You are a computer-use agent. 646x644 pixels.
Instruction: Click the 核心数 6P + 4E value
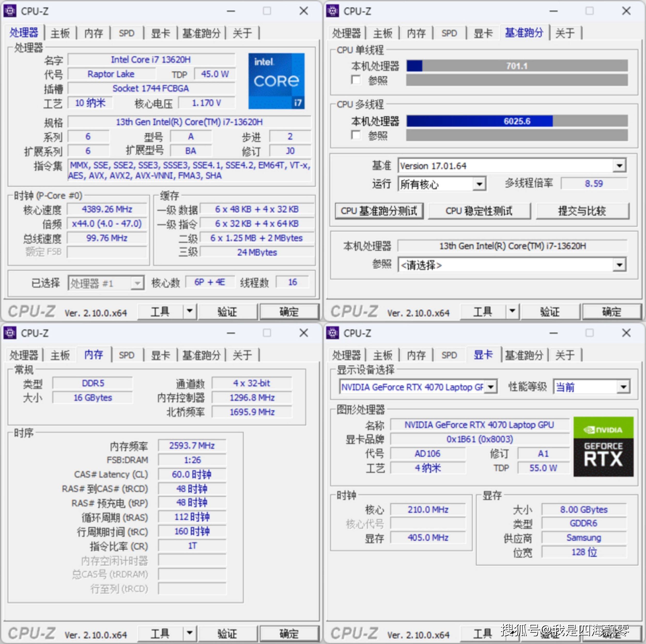coord(210,282)
